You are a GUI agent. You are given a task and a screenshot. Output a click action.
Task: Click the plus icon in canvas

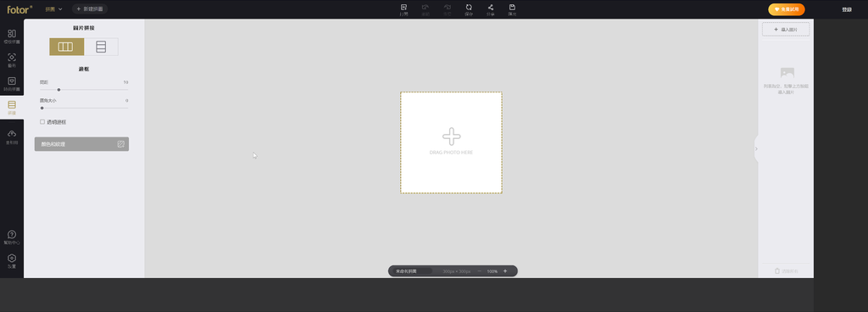click(x=451, y=136)
